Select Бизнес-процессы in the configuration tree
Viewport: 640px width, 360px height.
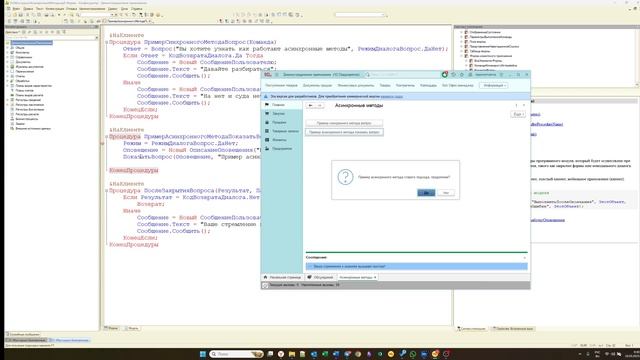tap(27, 119)
